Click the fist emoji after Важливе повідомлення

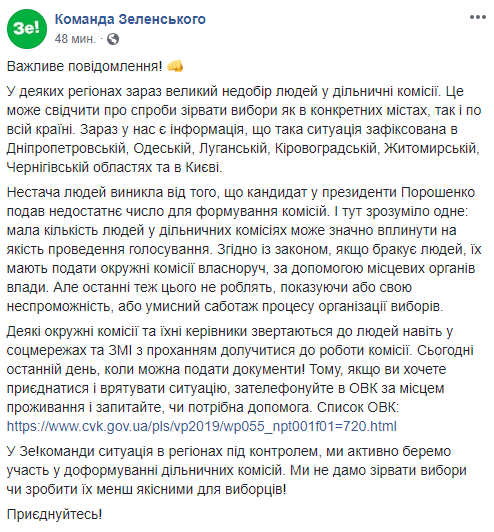point(175,66)
